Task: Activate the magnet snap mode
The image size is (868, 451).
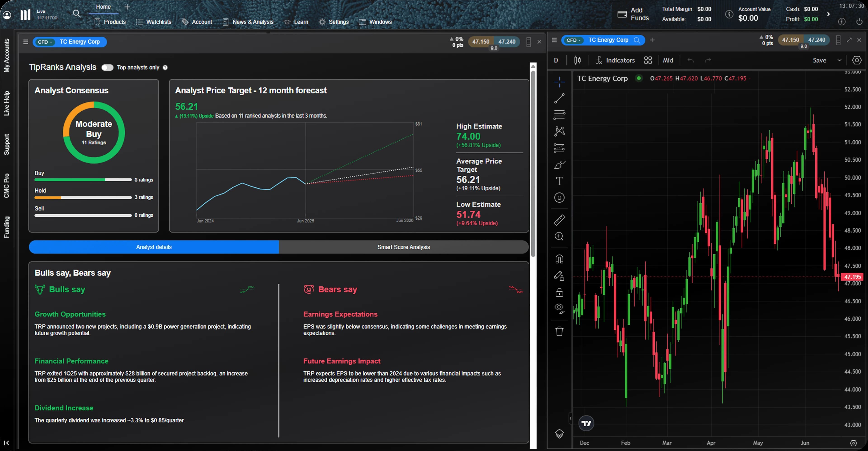Action: 559,259
